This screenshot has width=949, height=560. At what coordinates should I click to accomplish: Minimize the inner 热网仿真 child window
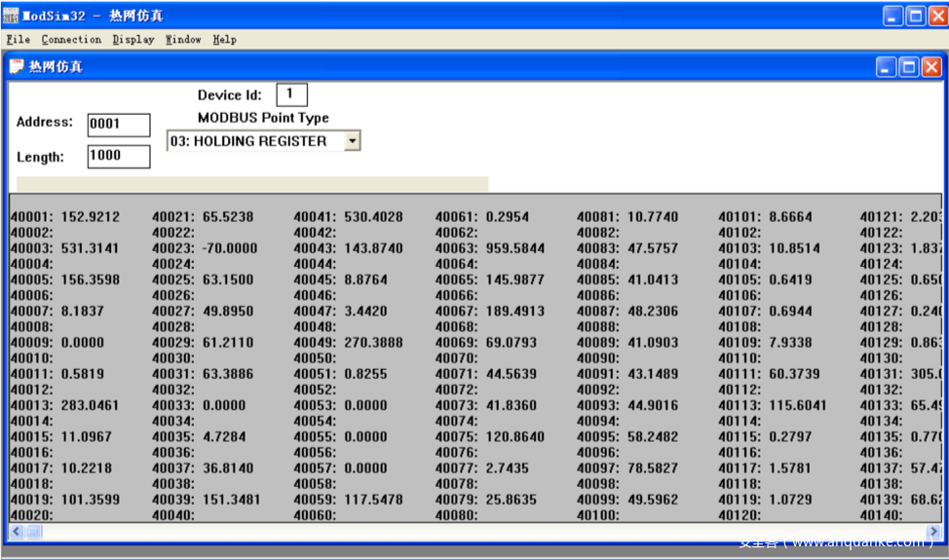(886, 66)
